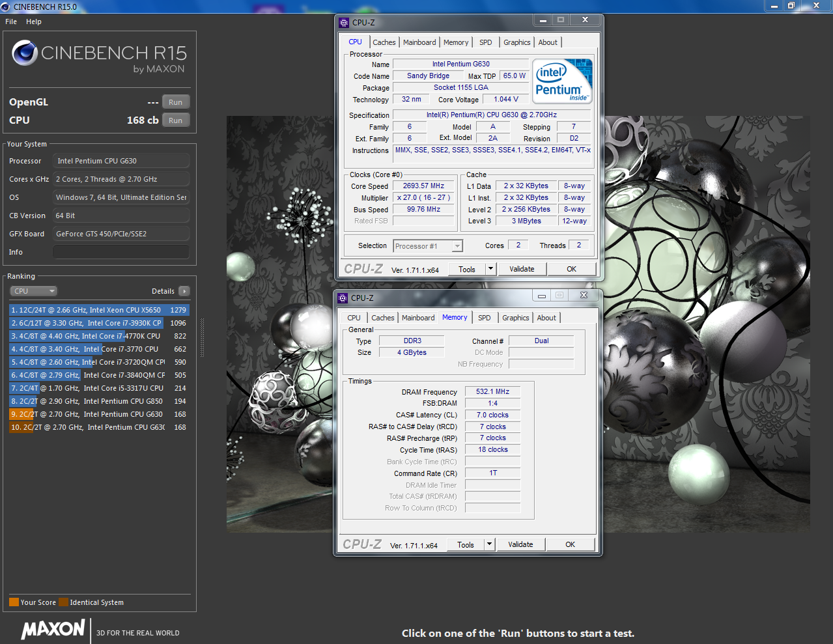Image resolution: width=833 pixels, height=644 pixels.
Task: Click the Channel # value Dual
Action: tap(541, 341)
